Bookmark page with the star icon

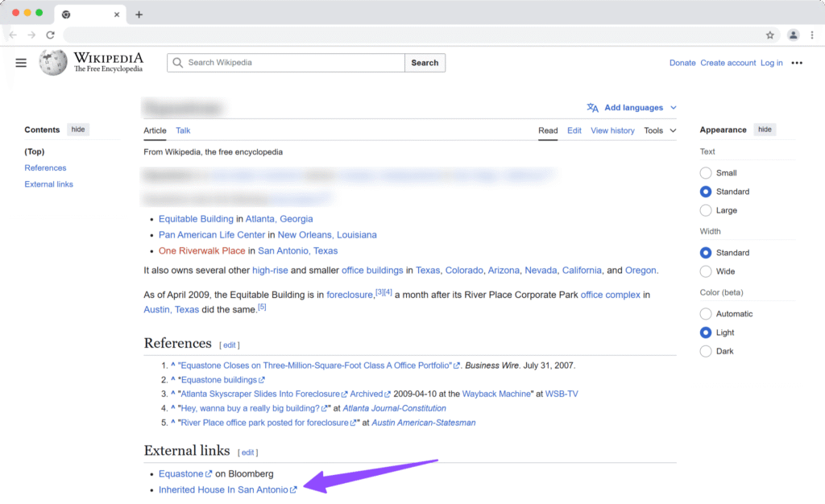coord(770,35)
